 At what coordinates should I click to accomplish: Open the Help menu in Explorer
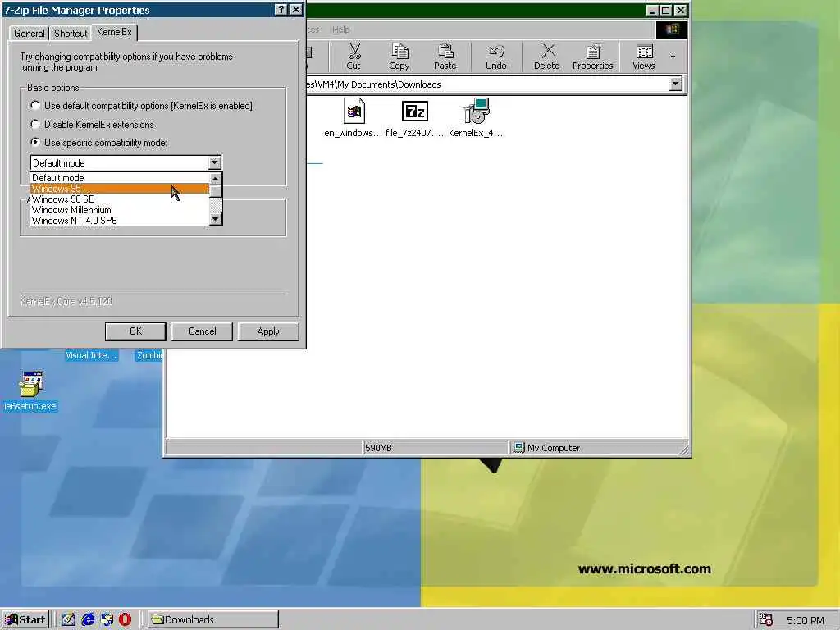click(340, 30)
